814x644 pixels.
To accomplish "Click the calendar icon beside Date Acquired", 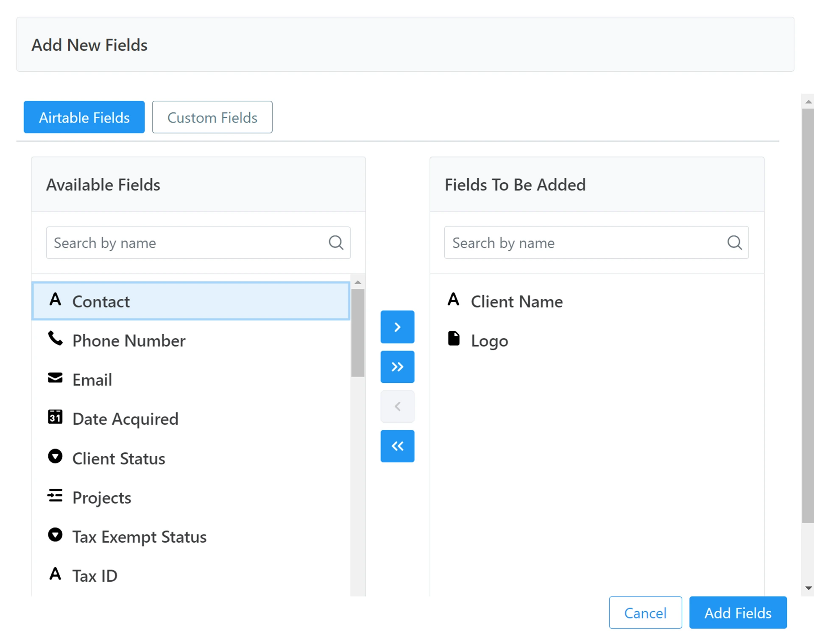I will tap(55, 417).
